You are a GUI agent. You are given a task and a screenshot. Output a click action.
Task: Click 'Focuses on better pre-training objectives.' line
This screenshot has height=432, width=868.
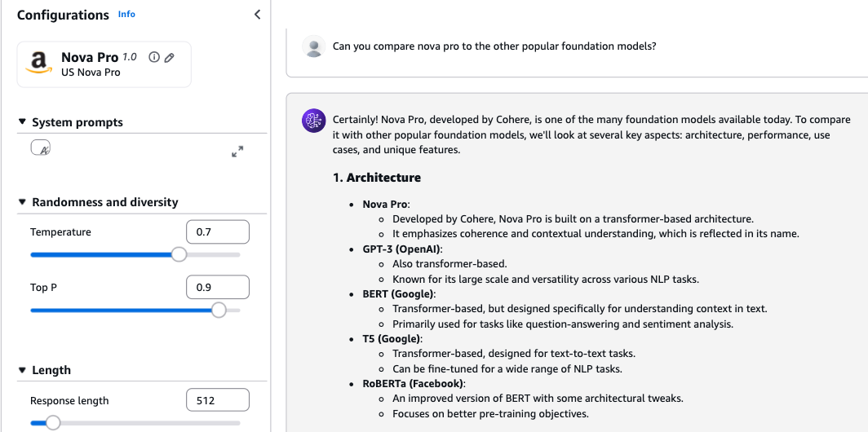(x=490, y=413)
